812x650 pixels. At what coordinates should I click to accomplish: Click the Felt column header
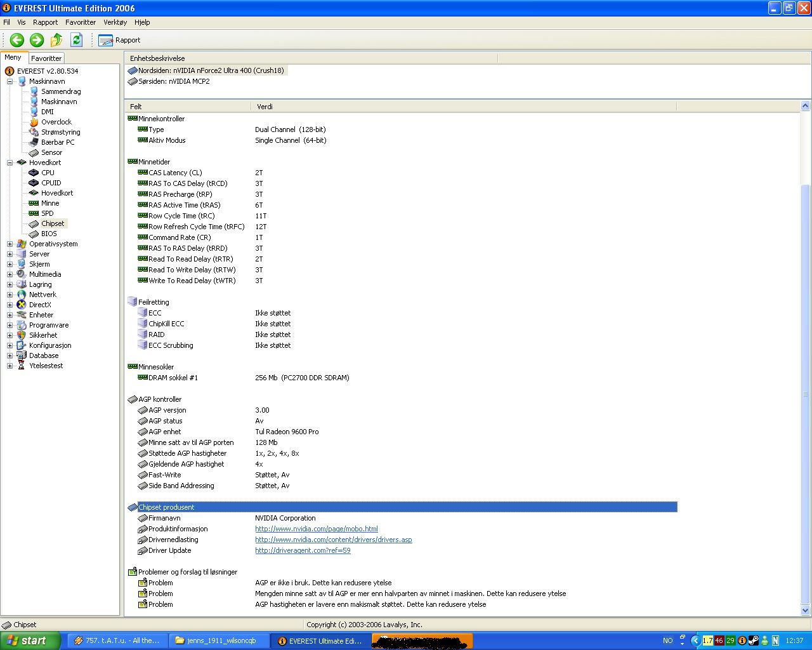(x=188, y=107)
